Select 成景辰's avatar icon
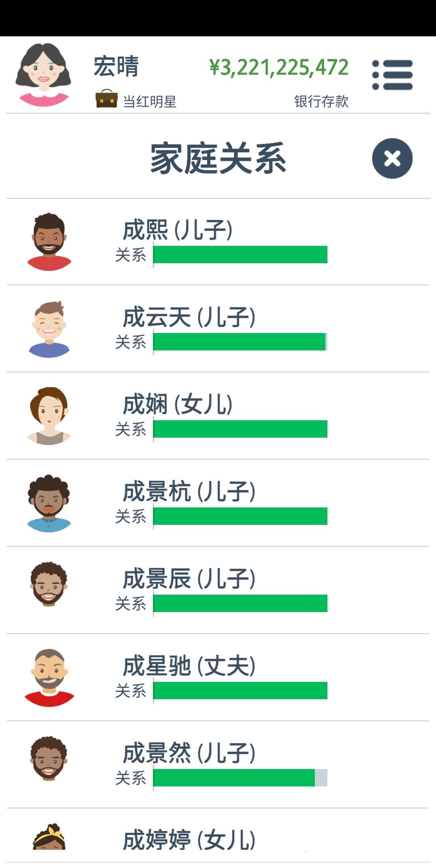This screenshot has height=868, width=436. point(49,584)
